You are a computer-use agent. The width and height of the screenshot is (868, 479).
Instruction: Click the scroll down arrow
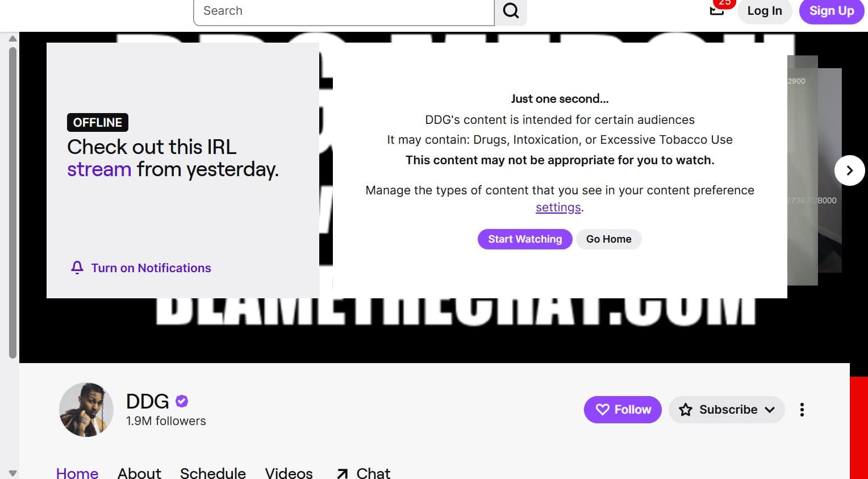[12, 473]
